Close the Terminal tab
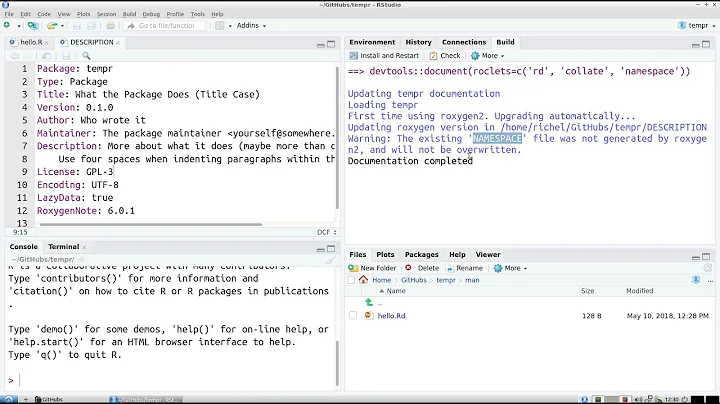Image resolution: width=720 pixels, height=404 pixels. [x=84, y=247]
